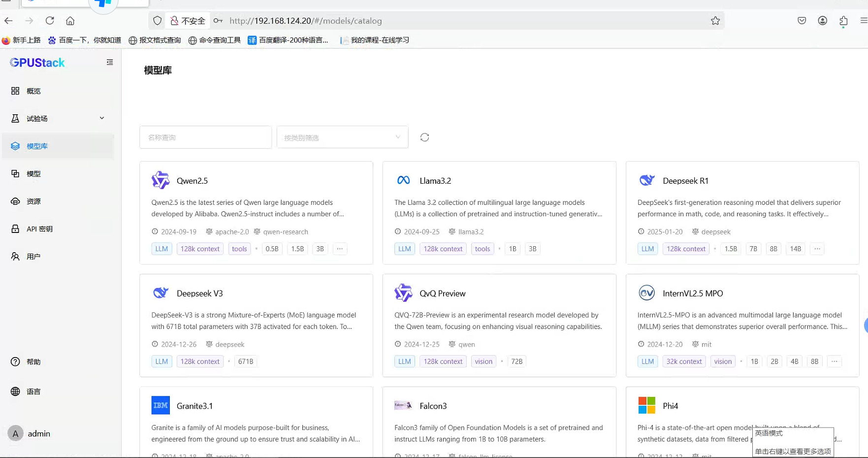The height and width of the screenshot is (458, 868).
Task: Click the Llama3.2 Meta logo icon
Action: tap(403, 180)
